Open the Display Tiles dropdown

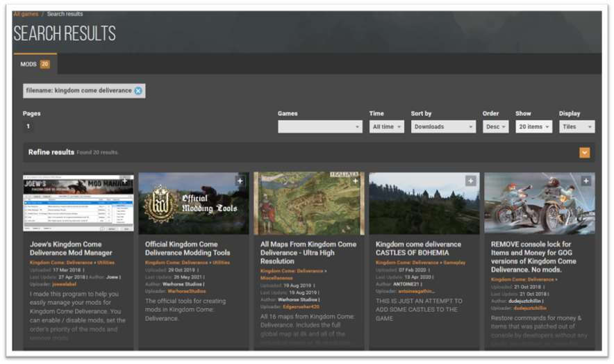tap(576, 127)
